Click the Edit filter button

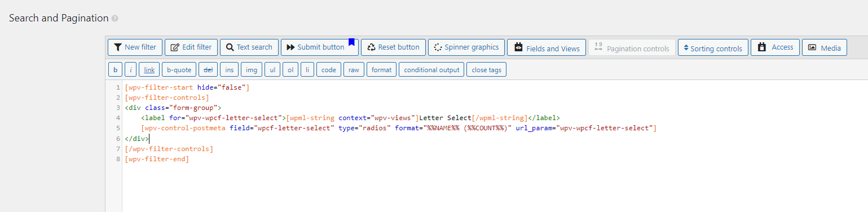coord(191,47)
